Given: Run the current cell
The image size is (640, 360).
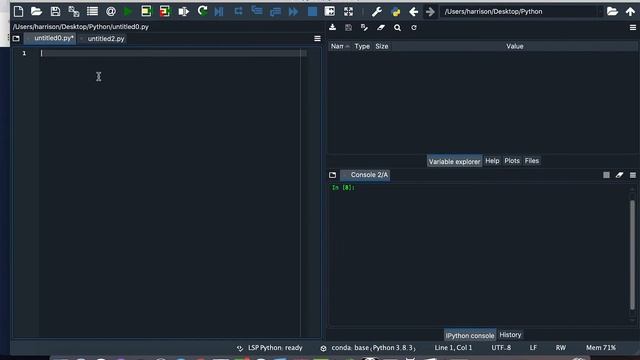Looking at the screenshot, I should (x=146, y=11).
